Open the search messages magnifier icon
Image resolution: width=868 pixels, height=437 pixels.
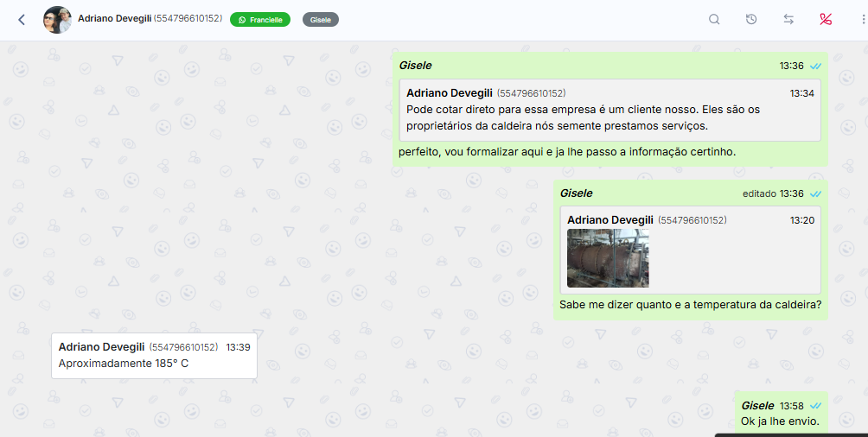[714, 20]
